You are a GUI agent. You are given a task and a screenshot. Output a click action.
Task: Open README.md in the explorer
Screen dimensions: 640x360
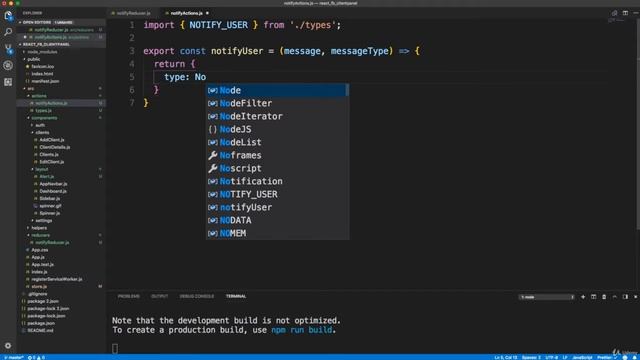(40, 331)
